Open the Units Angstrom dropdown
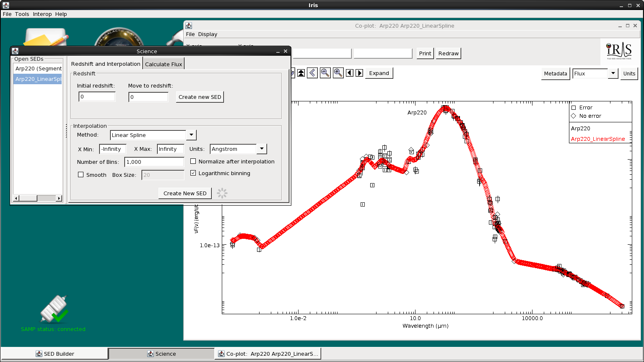This screenshot has width=644, height=362. pyautogui.click(x=262, y=149)
